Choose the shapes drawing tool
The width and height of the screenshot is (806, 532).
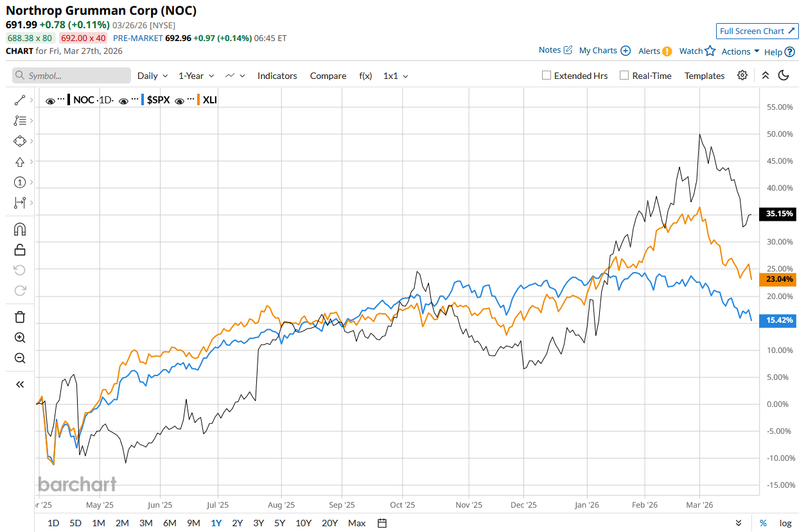click(19, 141)
